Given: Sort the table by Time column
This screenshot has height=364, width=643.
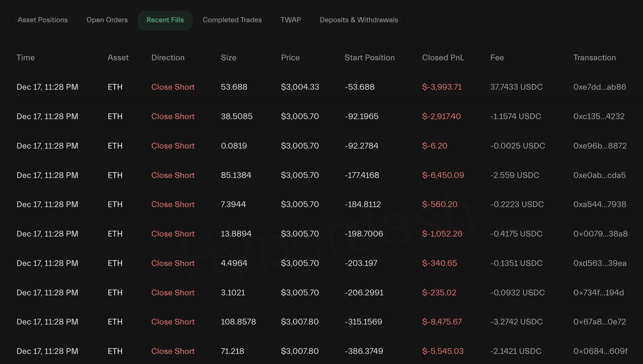Looking at the screenshot, I should 25,57.
